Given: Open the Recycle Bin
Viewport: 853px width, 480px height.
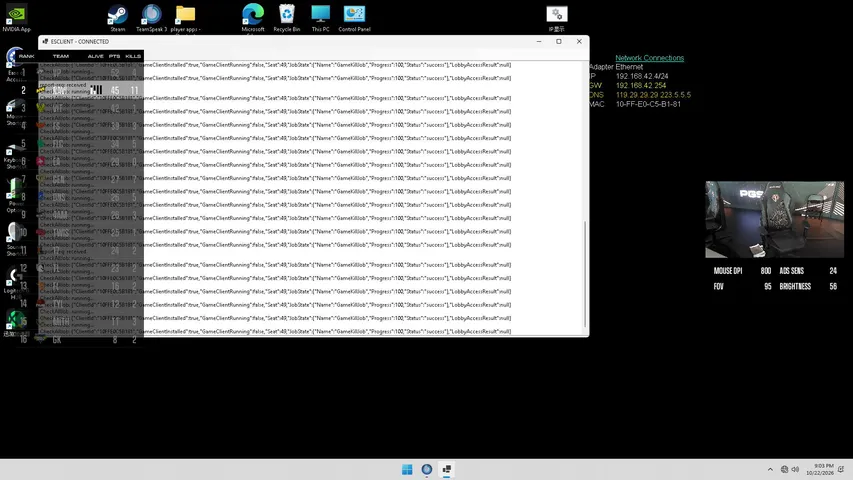Looking at the screenshot, I should pyautogui.click(x=287, y=18).
